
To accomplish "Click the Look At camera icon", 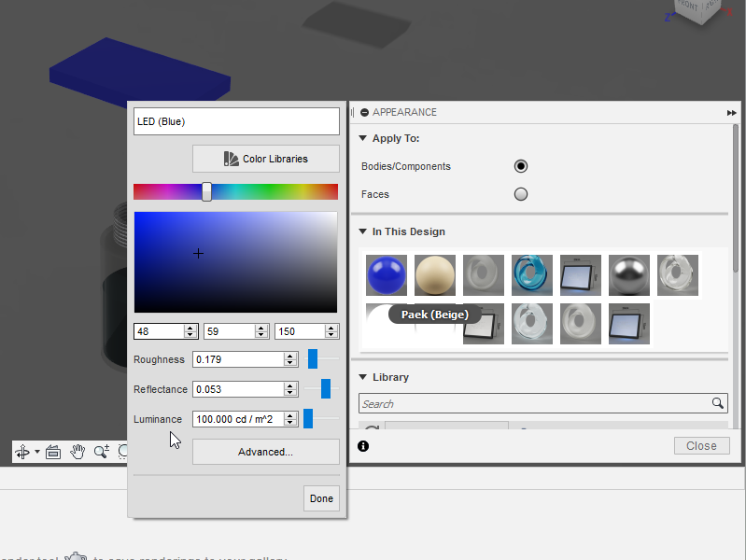I will 53,451.
